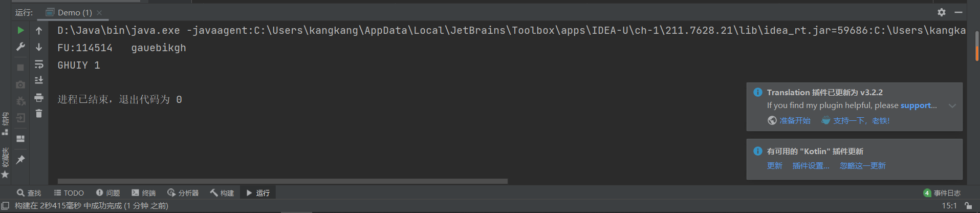
Task: Click the up arrow stack trace icon
Action: [x=39, y=31]
